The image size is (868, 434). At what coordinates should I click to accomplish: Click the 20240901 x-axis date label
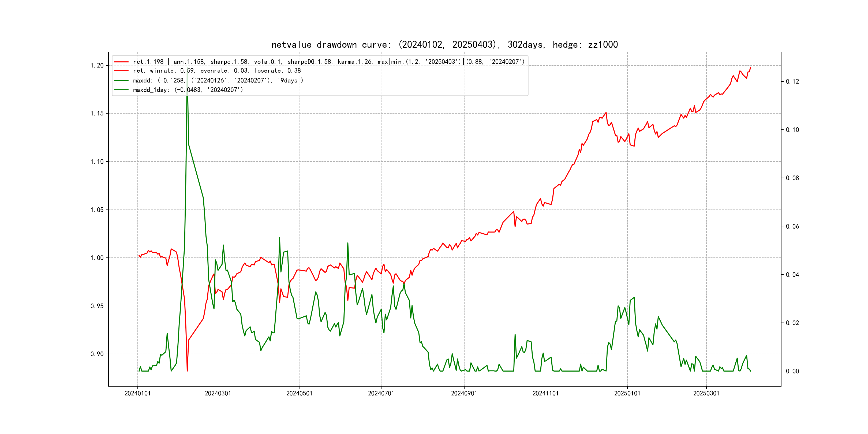pyautogui.click(x=464, y=394)
